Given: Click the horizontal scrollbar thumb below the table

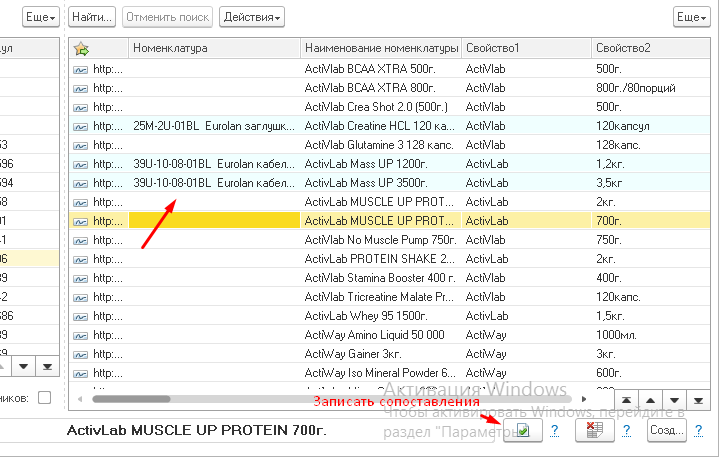Looking at the screenshot, I should point(130,398).
